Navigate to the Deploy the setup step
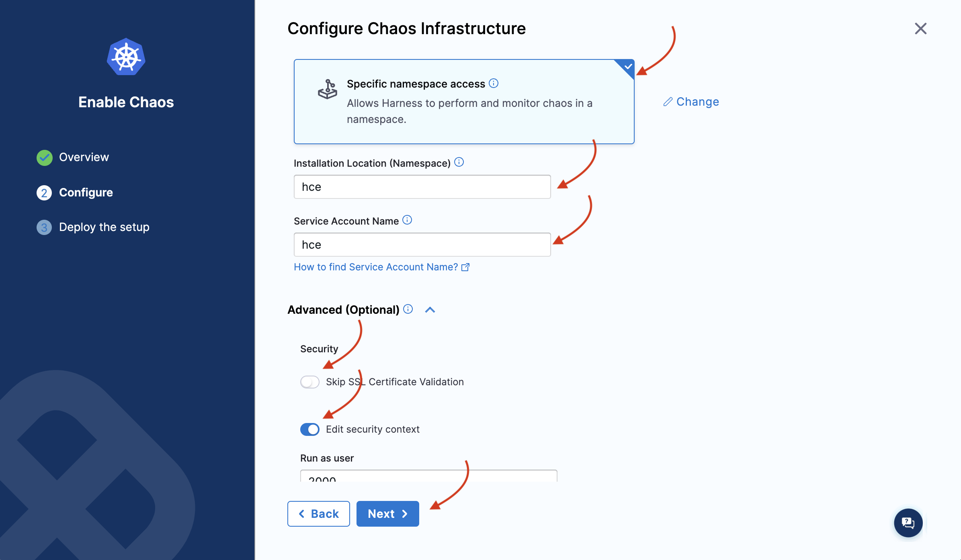The height and width of the screenshot is (560, 961). click(103, 227)
